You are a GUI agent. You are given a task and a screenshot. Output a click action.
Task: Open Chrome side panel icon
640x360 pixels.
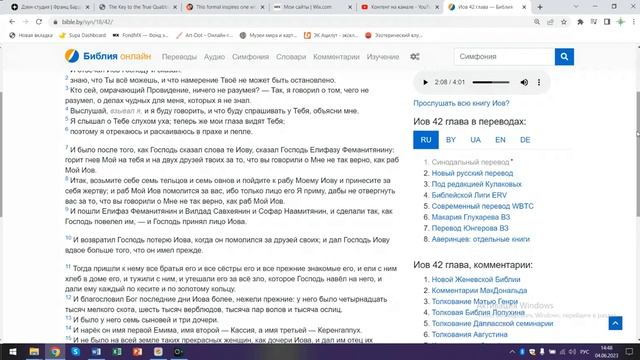[607, 22]
